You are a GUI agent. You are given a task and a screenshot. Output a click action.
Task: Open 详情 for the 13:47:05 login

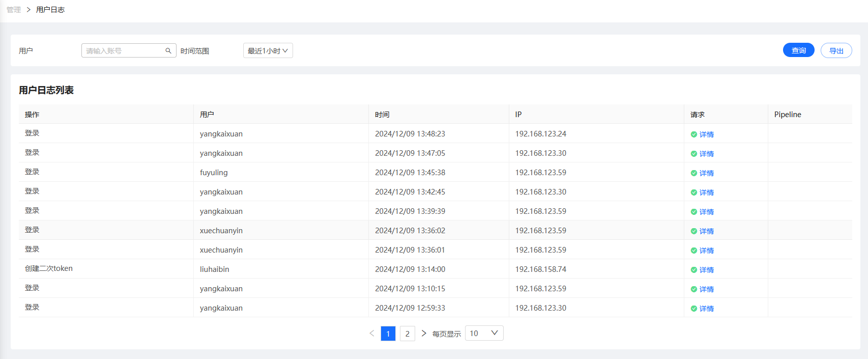(x=707, y=154)
